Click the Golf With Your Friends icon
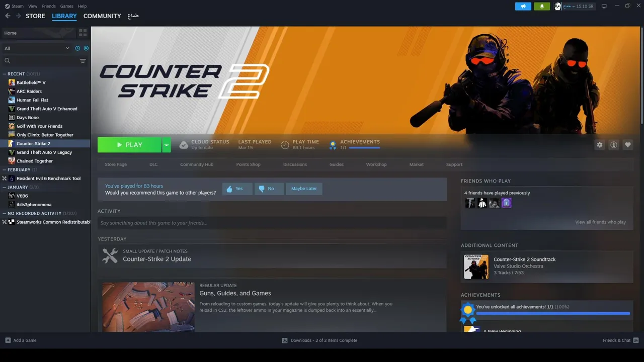 [12, 126]
